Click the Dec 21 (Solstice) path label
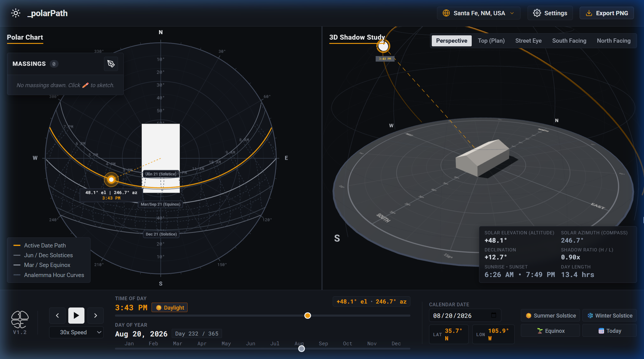Image resolution: width=644 pixels, height=359 pixels. pyautogui.click(x=161, y=234)
